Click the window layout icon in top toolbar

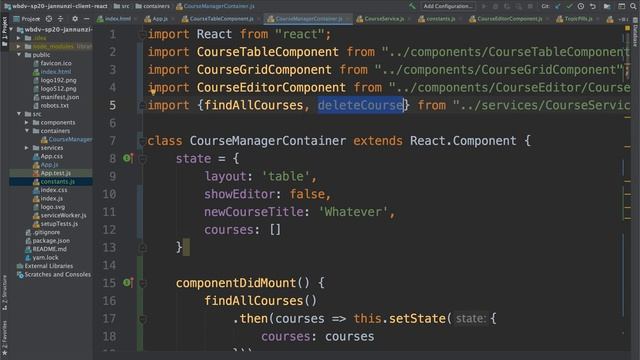tap(621, 6)
